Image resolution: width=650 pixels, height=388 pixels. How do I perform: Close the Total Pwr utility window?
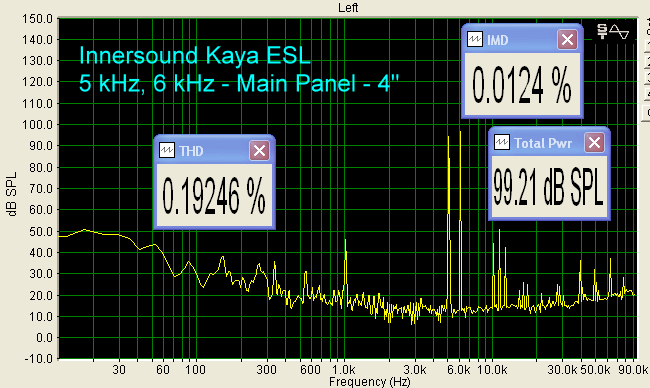(x=594, y=143)
